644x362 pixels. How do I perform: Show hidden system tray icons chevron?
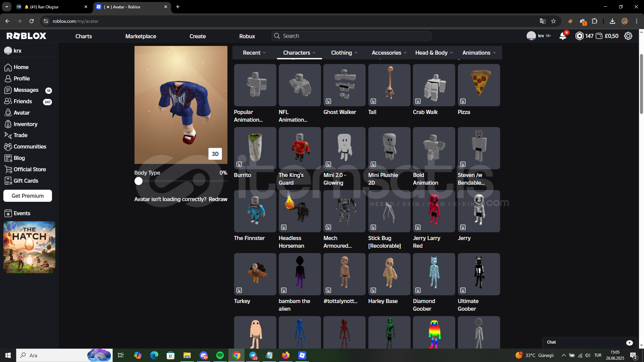pos(564,355)
